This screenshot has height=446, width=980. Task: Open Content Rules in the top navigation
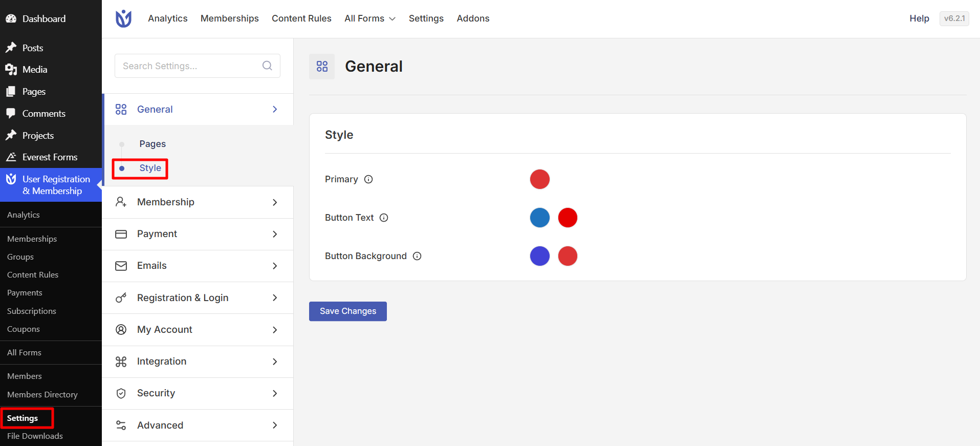[301, 18]
